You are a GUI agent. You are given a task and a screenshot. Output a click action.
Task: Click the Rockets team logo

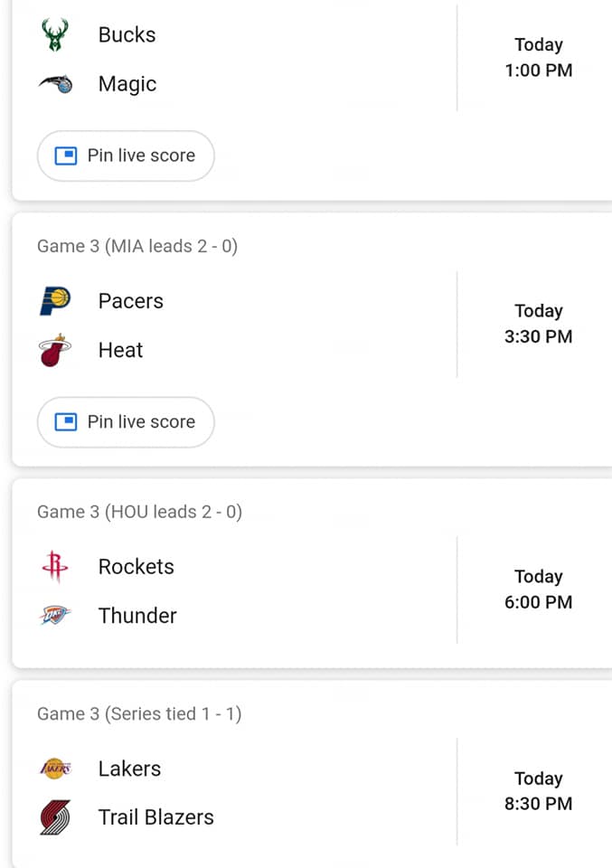pos(55,566)
